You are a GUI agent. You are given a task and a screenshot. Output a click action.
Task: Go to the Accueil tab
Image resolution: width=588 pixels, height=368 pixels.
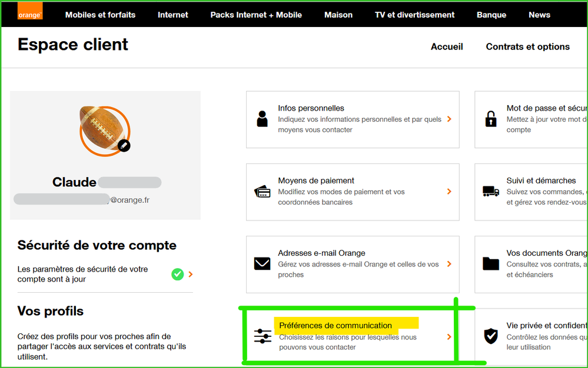tap(447, 47)
